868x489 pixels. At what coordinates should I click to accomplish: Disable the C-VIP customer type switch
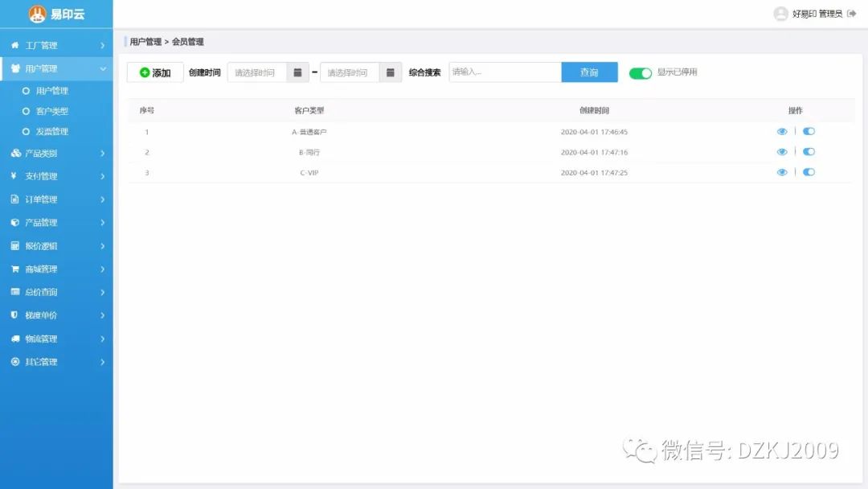[809, 172]
